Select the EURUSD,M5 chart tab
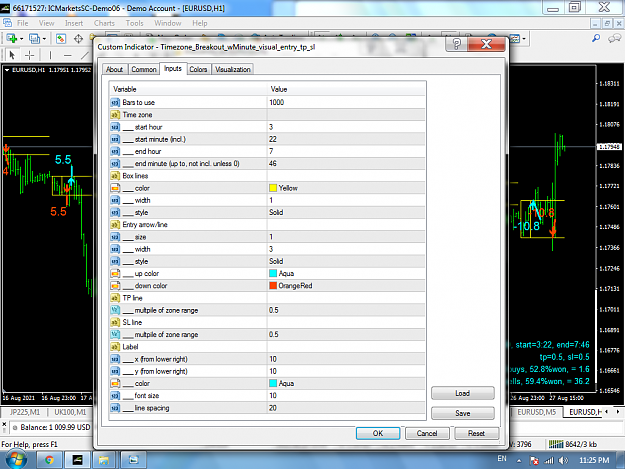This screenshot has height=469, width=625. coord(537,412)
